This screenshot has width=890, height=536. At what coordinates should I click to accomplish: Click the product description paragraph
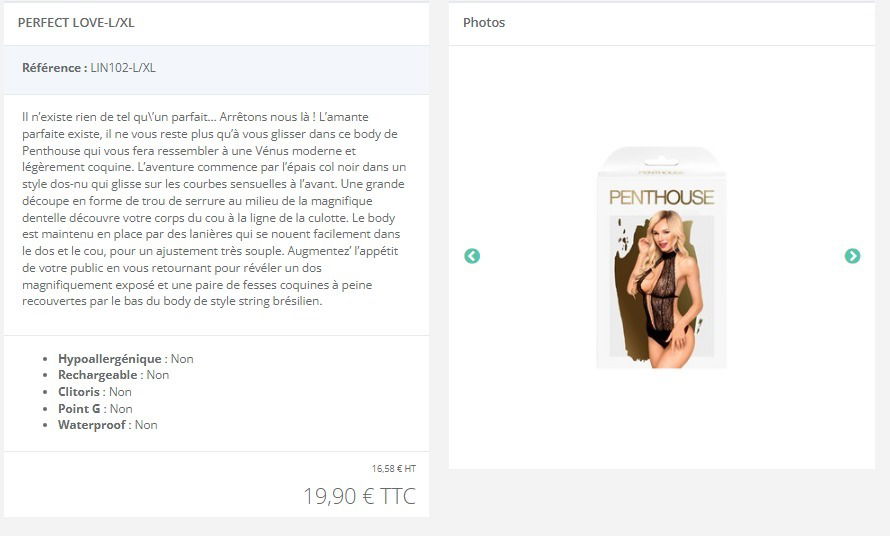[x=215, y=209]
